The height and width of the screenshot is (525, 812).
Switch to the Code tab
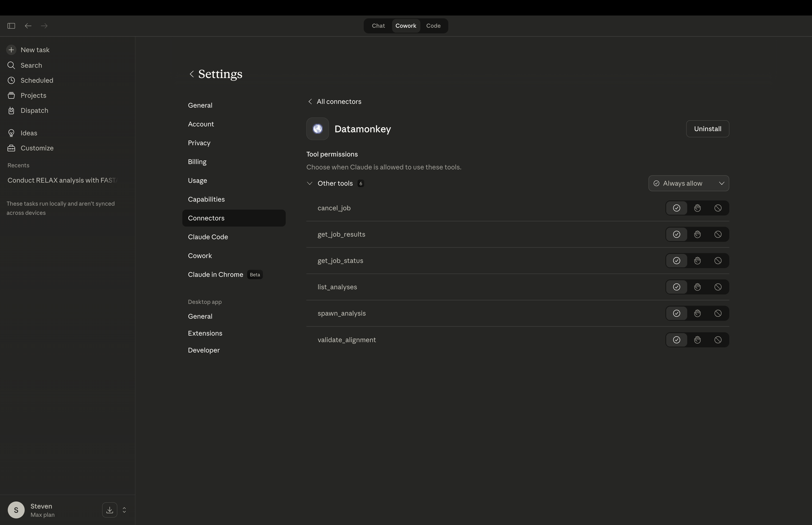tap(433, 26)
